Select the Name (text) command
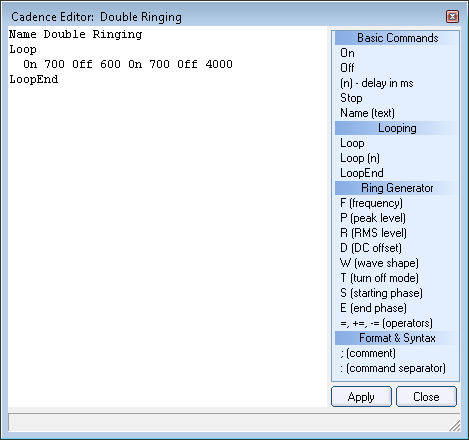This screenshot has width=469, height=440. coord(367,113)
